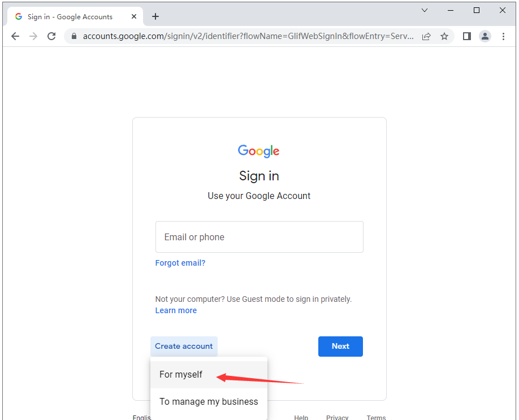Screen dimensions: 519x420
Task: Go back to the previous page
Action: (15, 36)
